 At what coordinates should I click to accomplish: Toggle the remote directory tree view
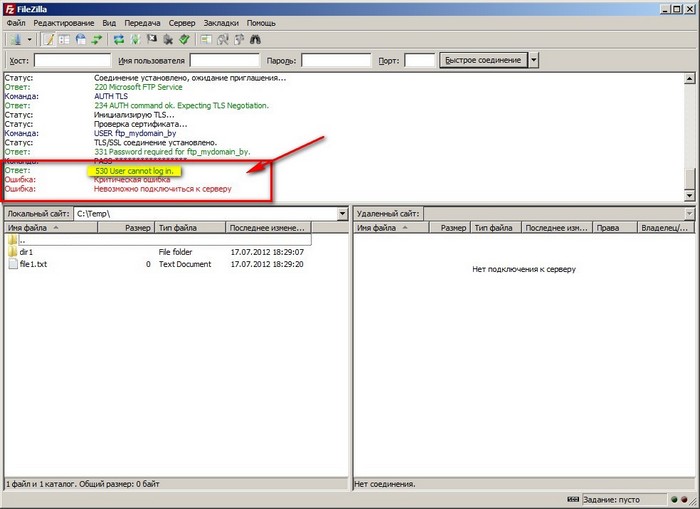point(80,40)
